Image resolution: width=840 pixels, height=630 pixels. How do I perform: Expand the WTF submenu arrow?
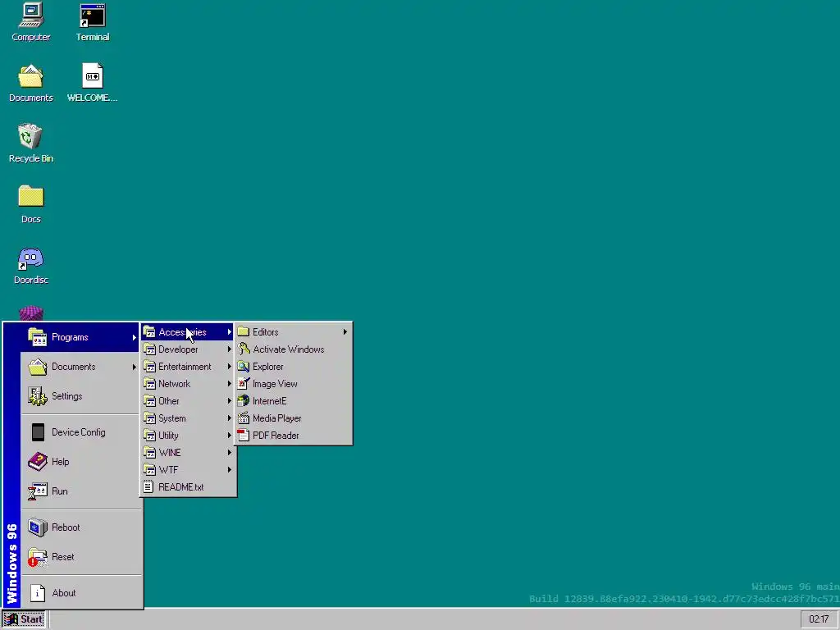pyautogui.click(x=230, y=470)
